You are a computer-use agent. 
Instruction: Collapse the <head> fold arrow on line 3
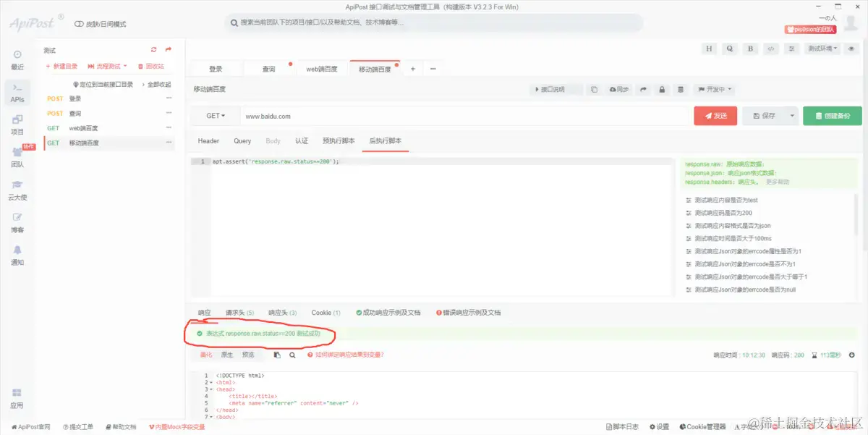click(210, 389)
